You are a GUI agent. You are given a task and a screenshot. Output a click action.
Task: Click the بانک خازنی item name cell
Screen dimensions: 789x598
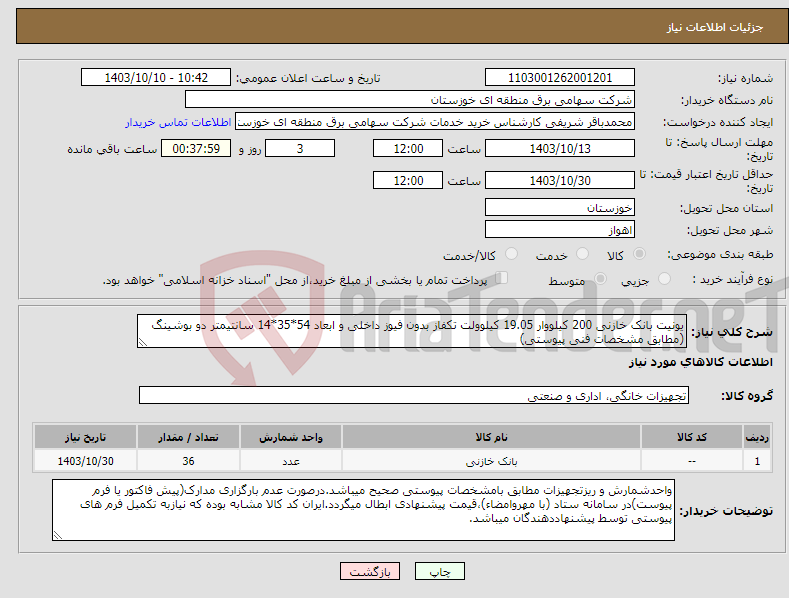point(491,461)
